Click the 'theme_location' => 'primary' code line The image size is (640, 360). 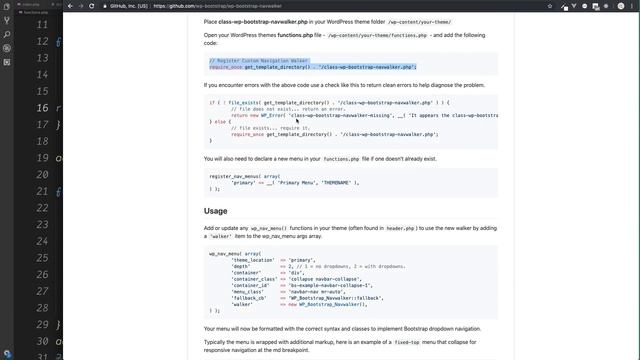(273, 260)
